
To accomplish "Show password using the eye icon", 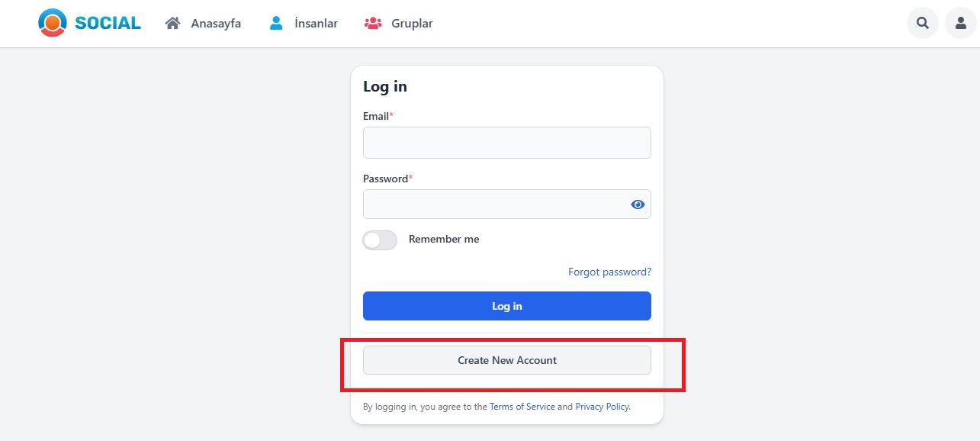I will (638, 204).
